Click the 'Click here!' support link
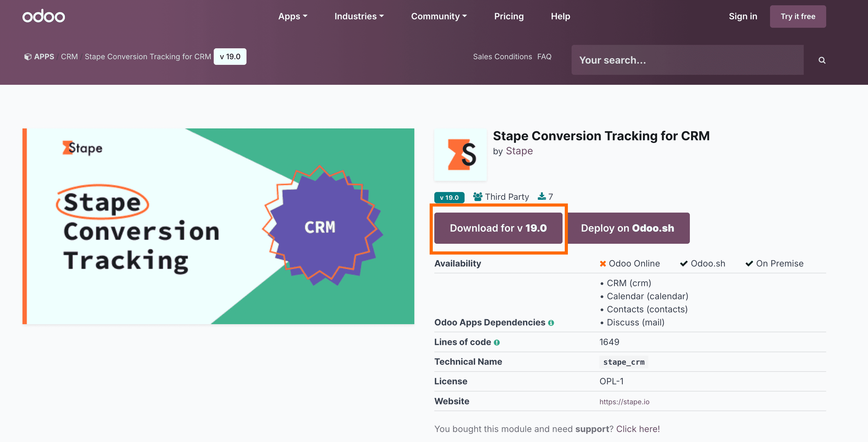868x442 pixels. coord(638,429)
